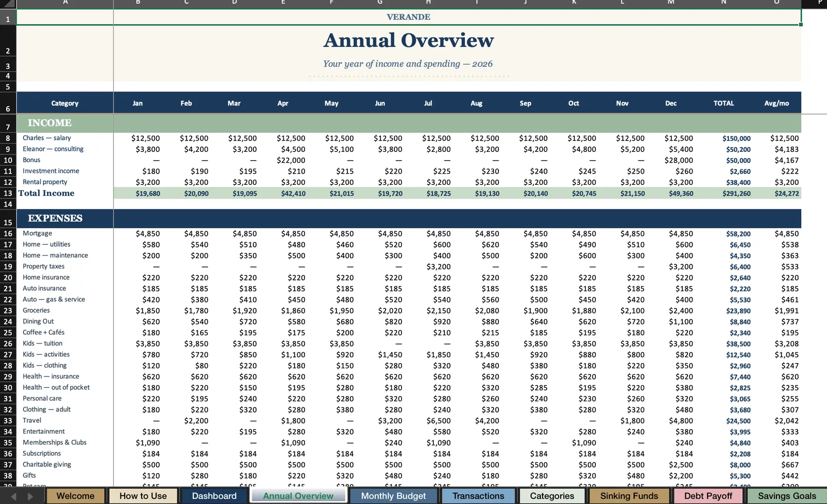Select the $38,500 tuition total cell
Viewport: 827px width, 504px height.
[x=738, y=344]
